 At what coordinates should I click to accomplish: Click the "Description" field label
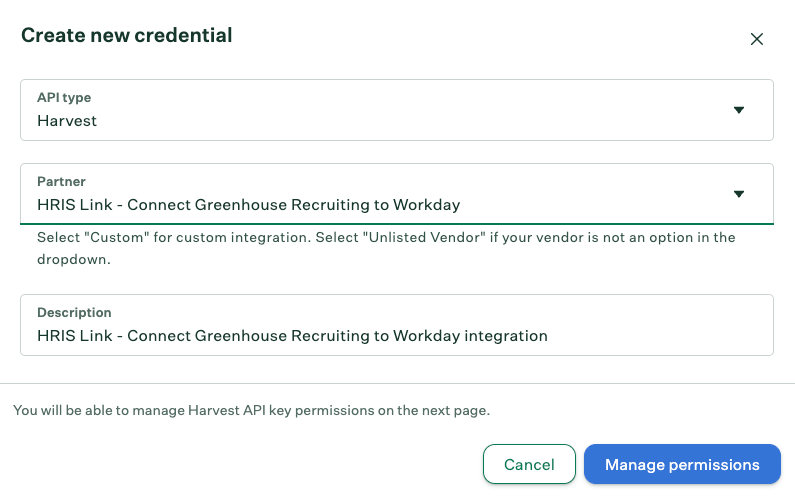tap(74, 313)
